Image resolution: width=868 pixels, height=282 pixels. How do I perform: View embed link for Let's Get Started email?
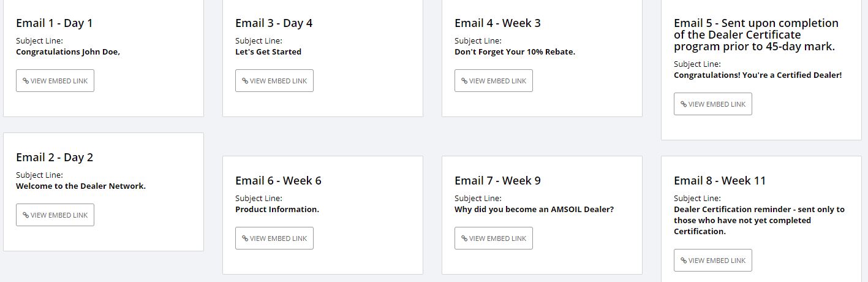[274, 81]
